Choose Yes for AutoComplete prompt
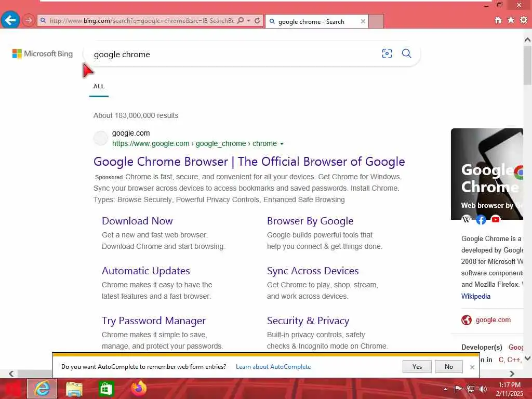532x399 pixels. tap(417, 366)
